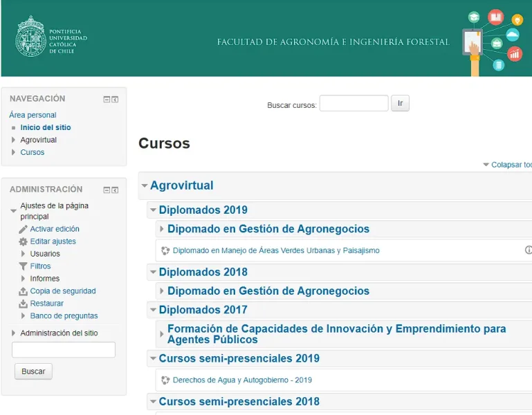Viewport: 532px width, 415px height.
Task: Open the Cursos navigation link
Action: pos(33,152)
